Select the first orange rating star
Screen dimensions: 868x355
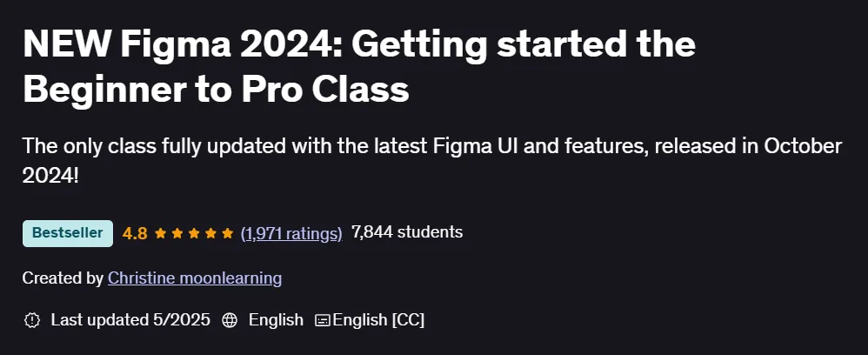pyautogui.click(x=161, y=233)
